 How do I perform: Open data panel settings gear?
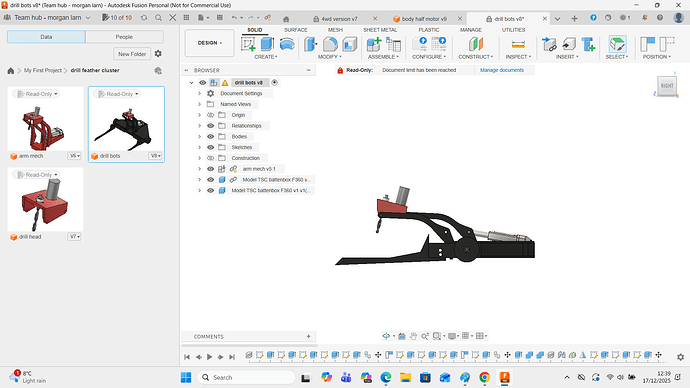point(158,54)
